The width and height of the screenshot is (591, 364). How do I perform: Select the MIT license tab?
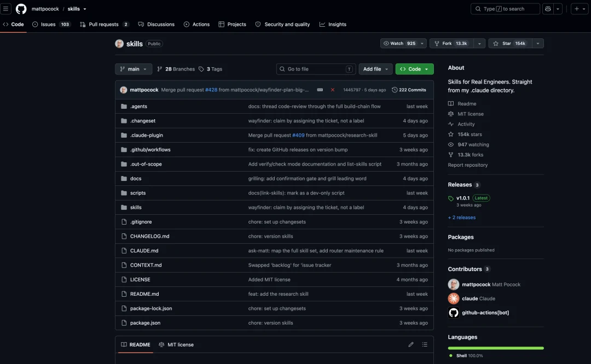pos(176,344)
